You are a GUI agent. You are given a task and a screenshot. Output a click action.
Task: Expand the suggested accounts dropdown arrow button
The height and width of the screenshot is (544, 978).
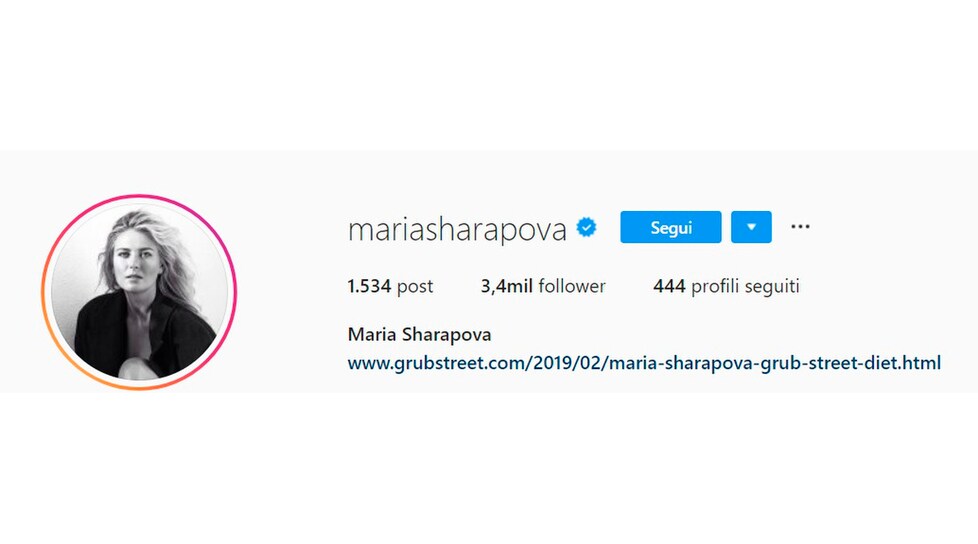pyautogui.click(x=751, y=227)
